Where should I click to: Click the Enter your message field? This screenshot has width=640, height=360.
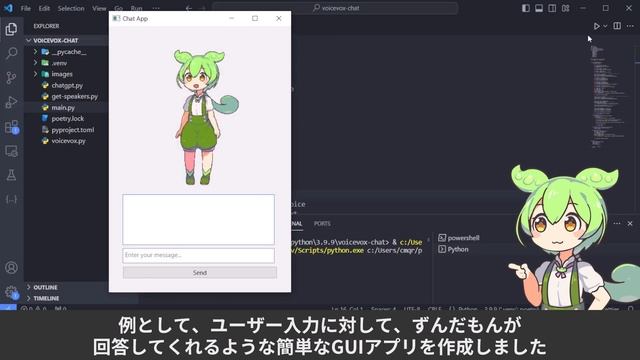(x=198, y=256)
